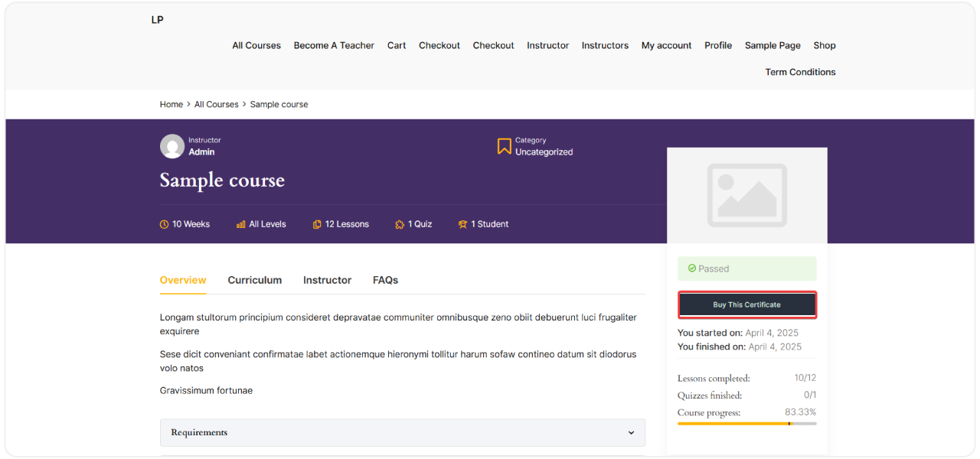Click the lessons icon beside 12 Lessons
980x459 pixels.
[x=317, y=224]
